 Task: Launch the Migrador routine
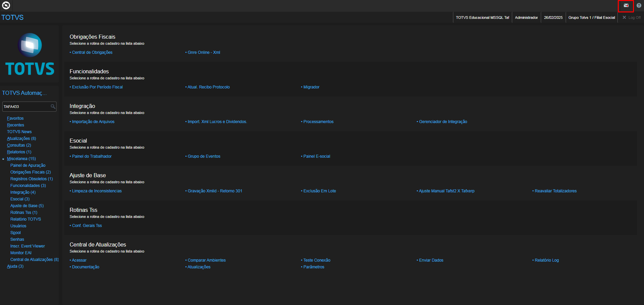311,87
